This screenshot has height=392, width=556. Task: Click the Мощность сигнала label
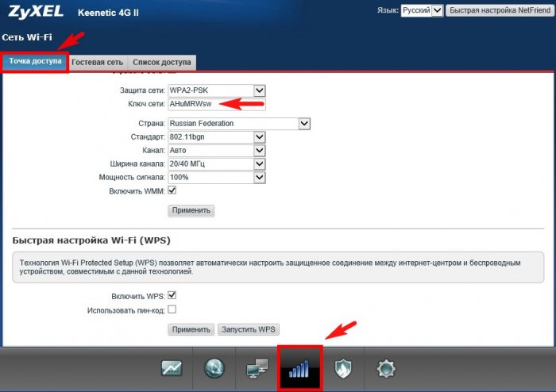coord(132,178)
